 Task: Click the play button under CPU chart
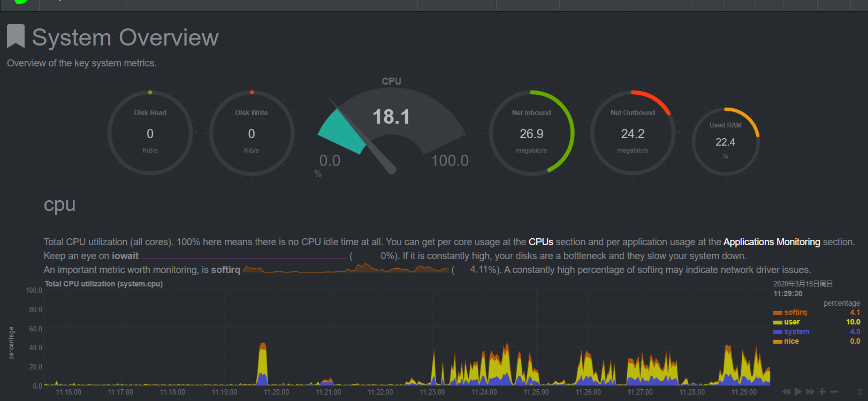coord(798,392)
